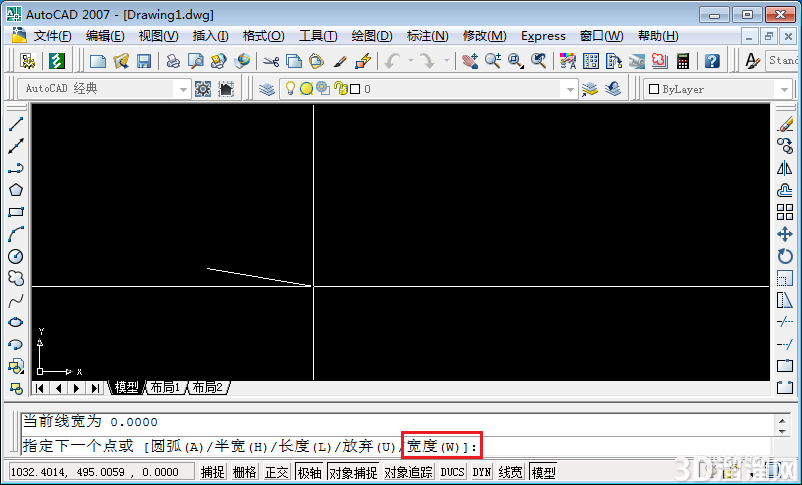Screen dimensions: 802x485
Task: Select the Polyline tool
Action: (16, 168)
